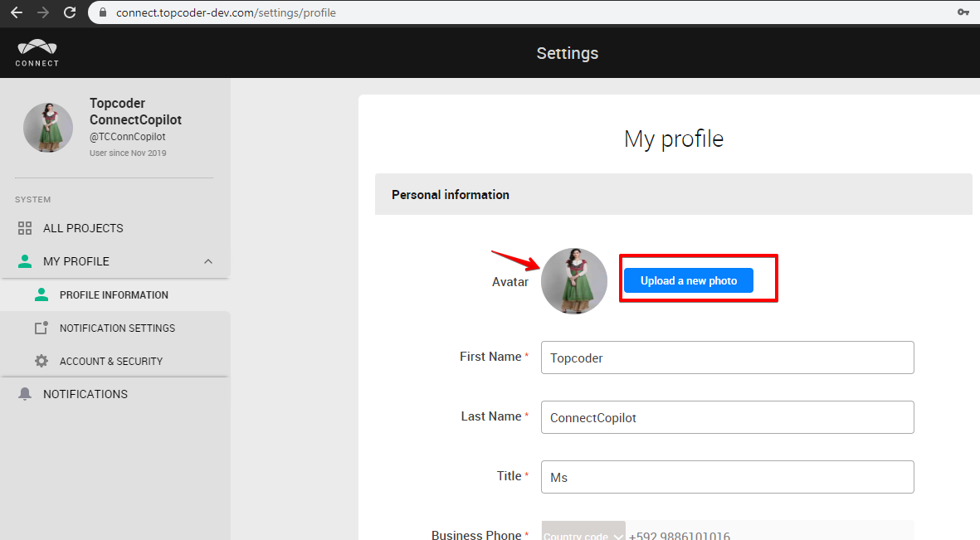Click the Last Name label
Image resolution: width=980 pixels, height=540 pixels.
491,416
